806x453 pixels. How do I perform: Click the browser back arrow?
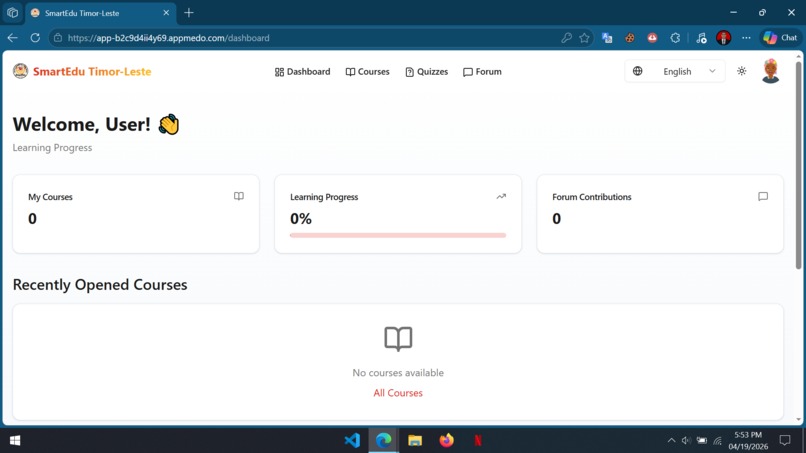coord(12,38)
